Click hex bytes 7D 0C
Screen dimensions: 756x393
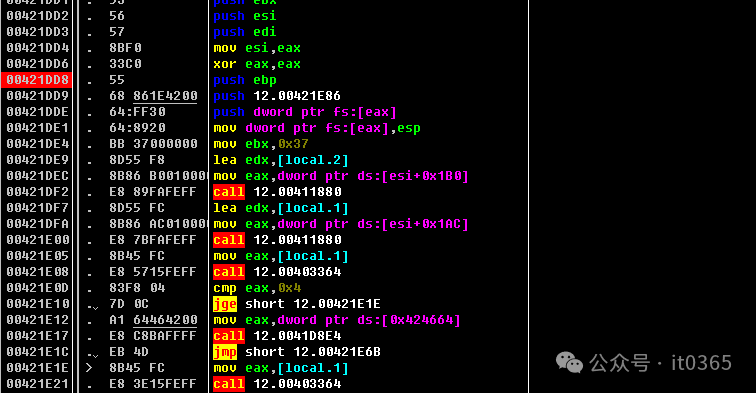[129, 304]
